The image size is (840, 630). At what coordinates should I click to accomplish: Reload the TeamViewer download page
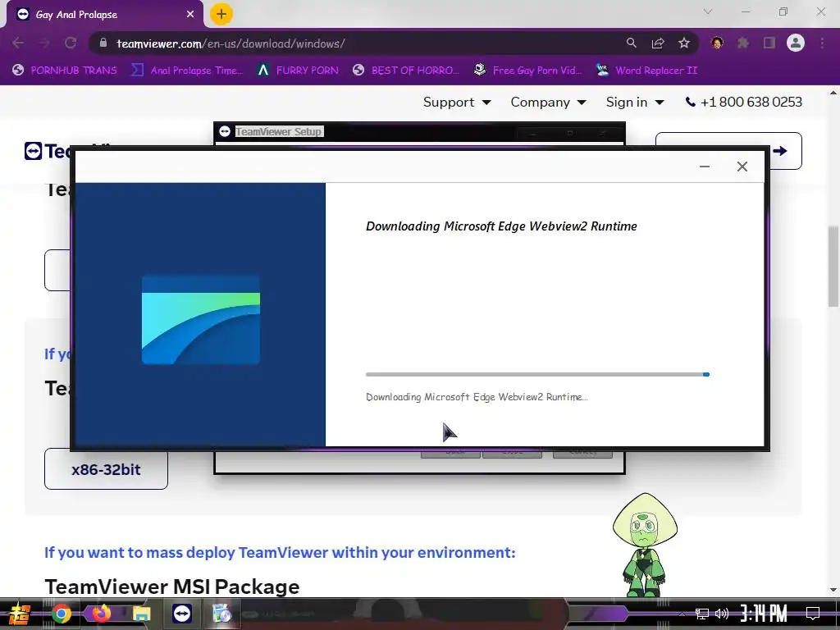71,43
